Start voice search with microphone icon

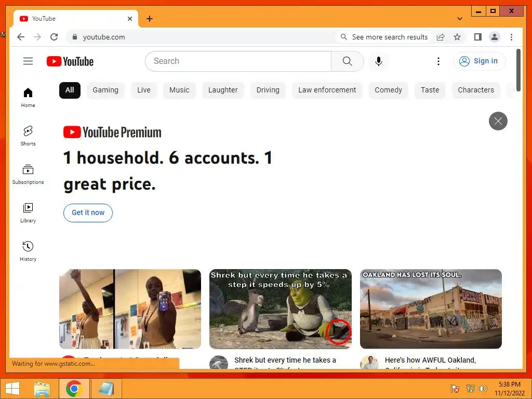tap(379, 61)
